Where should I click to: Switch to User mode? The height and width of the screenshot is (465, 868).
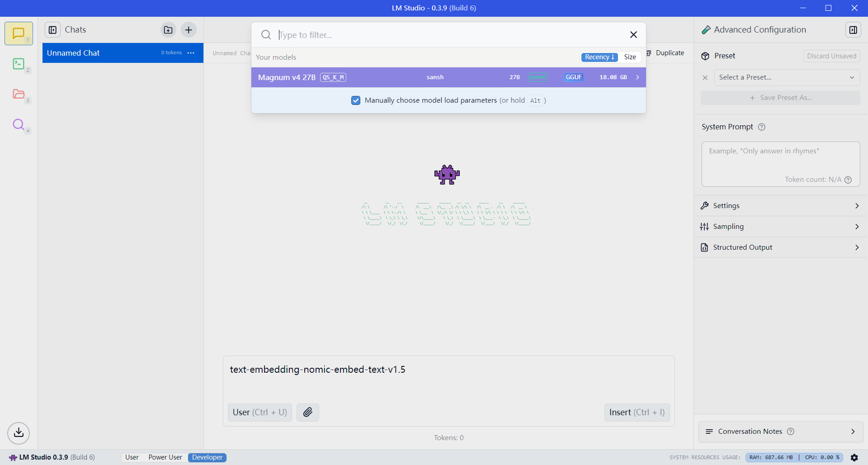tap(132, 457)
